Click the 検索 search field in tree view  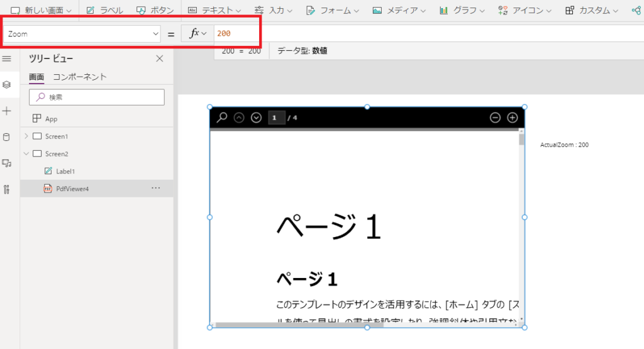click(x=97, y=97)
